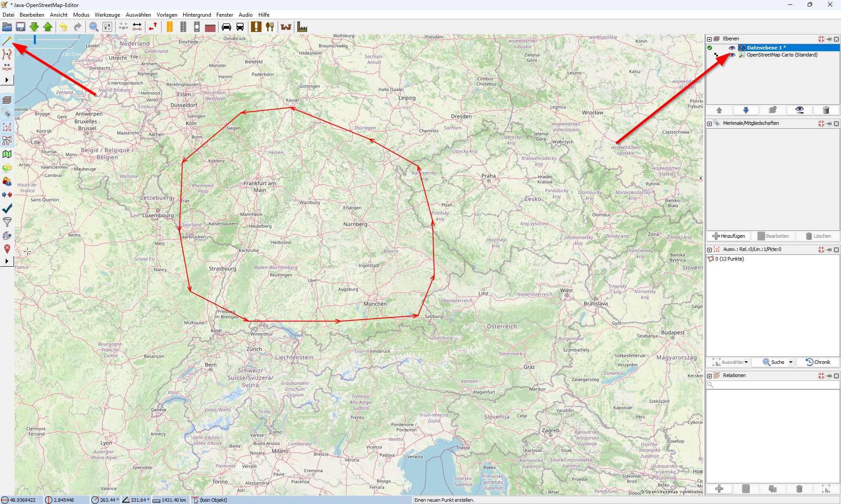Click the Hinzufügen button

728,236
